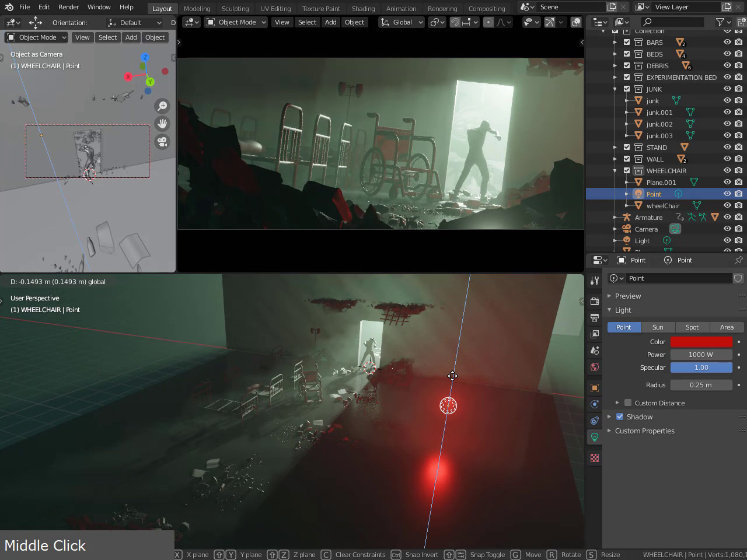Open the Tool properties tab icon

tap(594, 281)
